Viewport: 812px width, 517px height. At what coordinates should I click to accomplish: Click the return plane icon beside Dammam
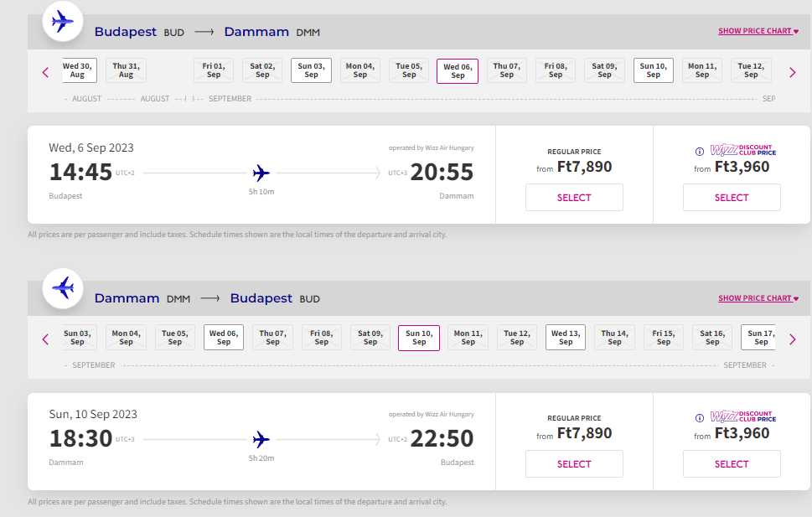point(63,288)
